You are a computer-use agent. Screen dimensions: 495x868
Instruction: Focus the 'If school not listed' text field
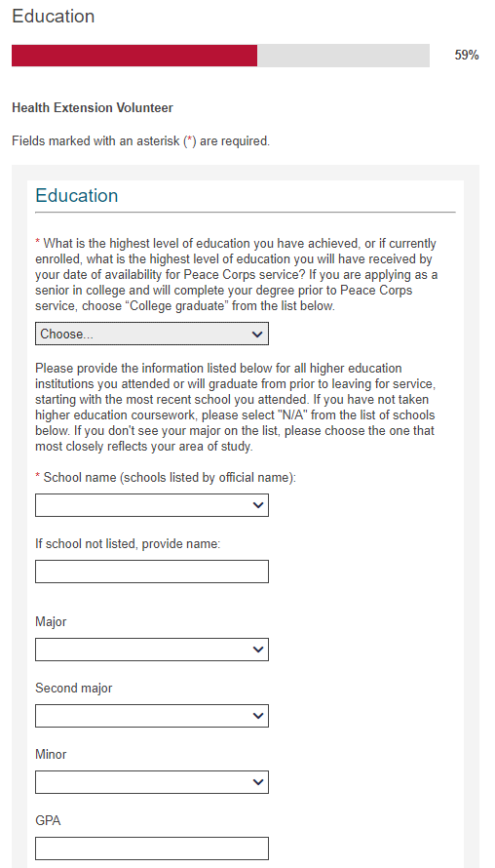pos(152,572)
